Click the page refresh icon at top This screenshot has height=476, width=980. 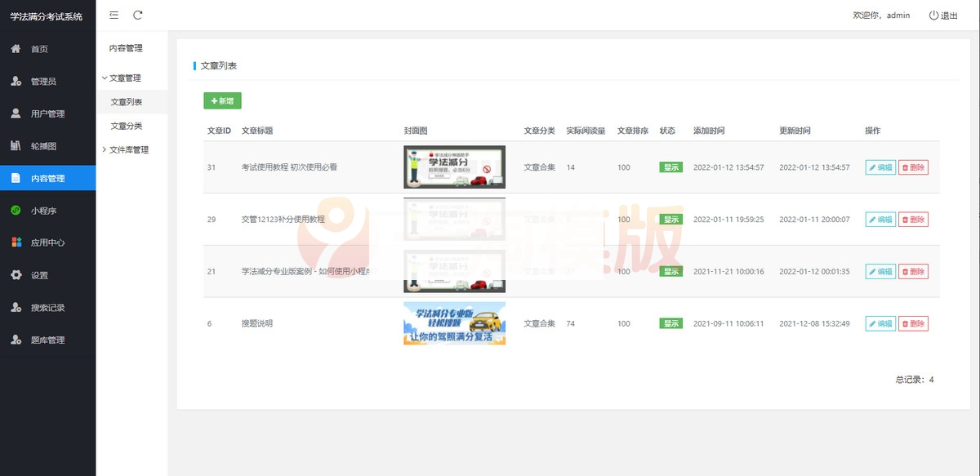coord(137,15)
